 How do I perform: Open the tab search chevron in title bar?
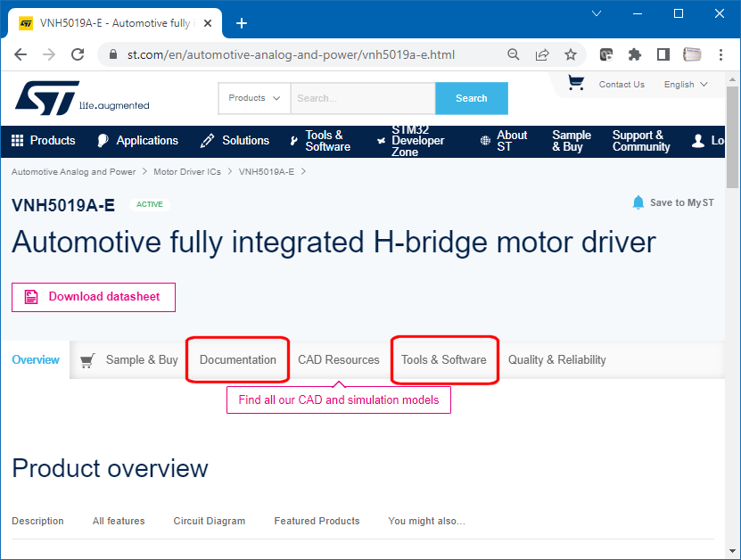pos(597,13)
